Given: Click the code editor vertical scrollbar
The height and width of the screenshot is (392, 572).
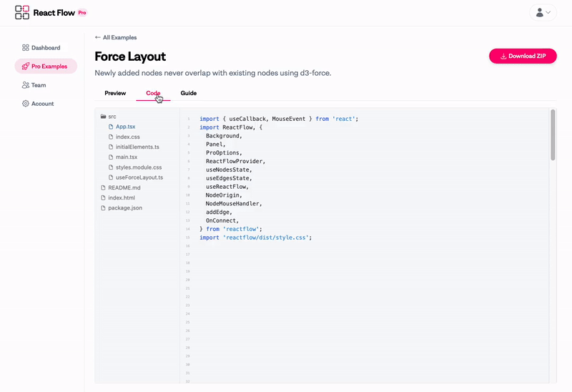Looking at the screenshot, I should [553, 134].
